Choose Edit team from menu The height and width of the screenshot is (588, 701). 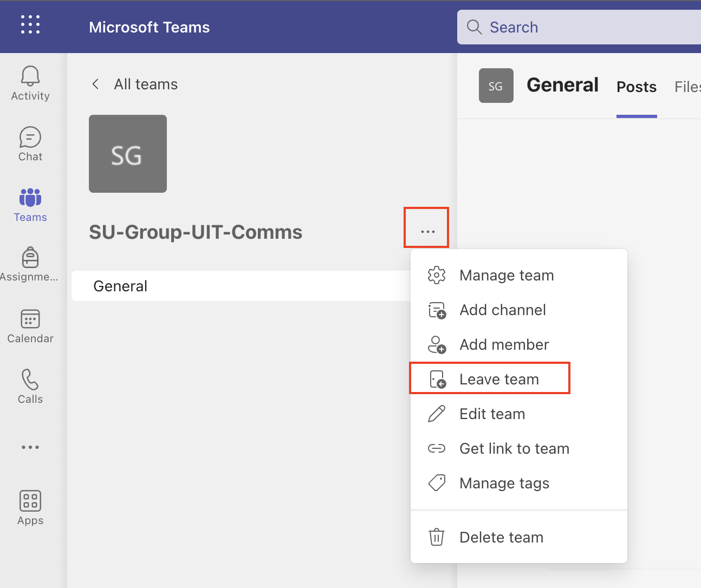492,414
